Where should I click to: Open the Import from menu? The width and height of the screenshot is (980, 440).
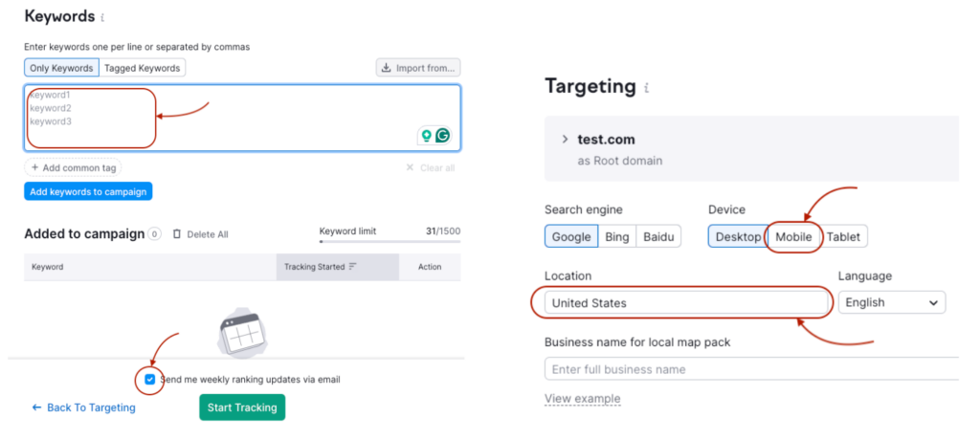(418, 68)
